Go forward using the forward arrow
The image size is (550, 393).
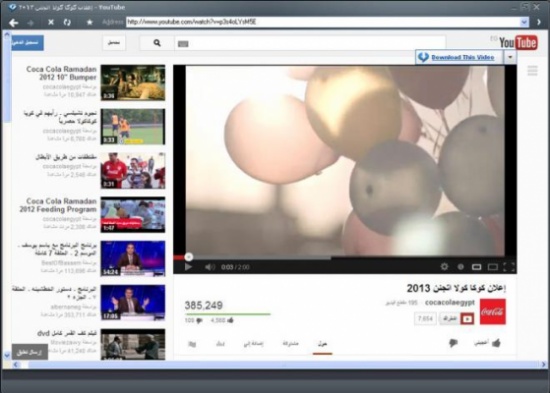point(31,23)
